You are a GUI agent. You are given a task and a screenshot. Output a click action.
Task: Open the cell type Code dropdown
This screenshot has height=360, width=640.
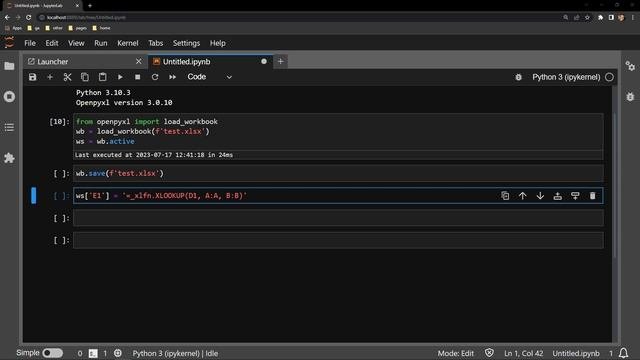(209, 77)
